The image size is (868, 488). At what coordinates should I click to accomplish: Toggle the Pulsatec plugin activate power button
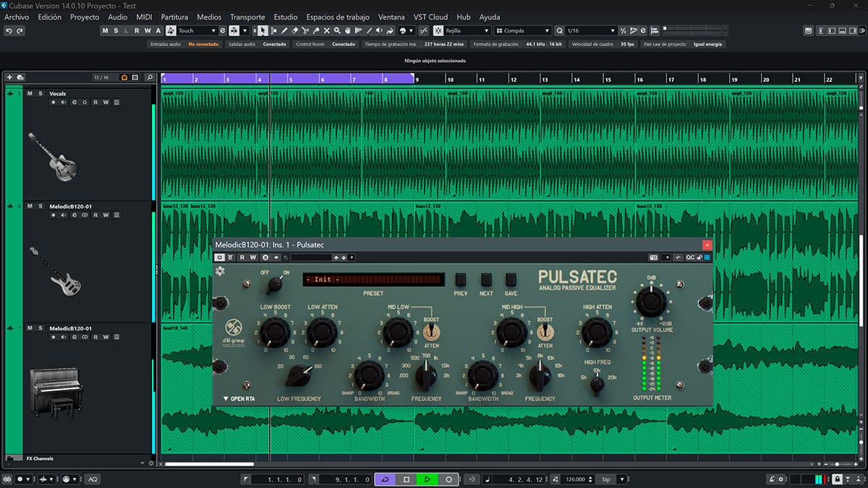(x=220, y=257)
